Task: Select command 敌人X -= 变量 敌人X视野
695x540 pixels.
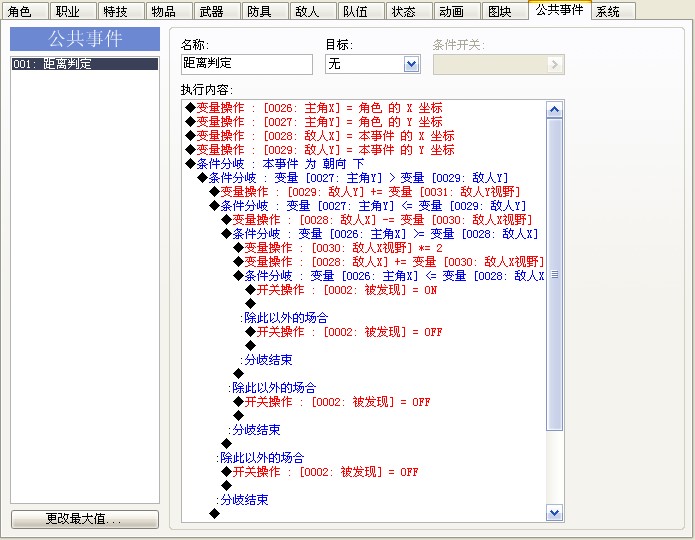Action: pos(377,220)
